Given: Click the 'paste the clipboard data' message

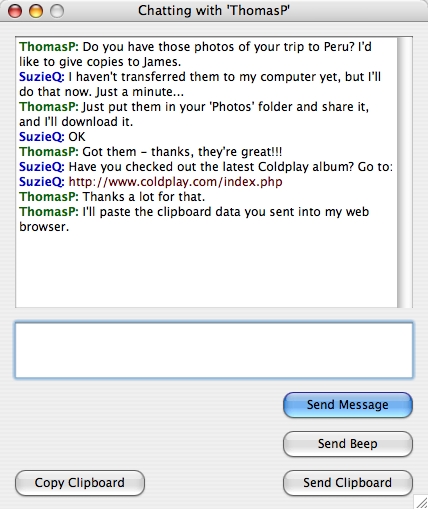Looking at the screenshot, I should [x=194, y=219].
